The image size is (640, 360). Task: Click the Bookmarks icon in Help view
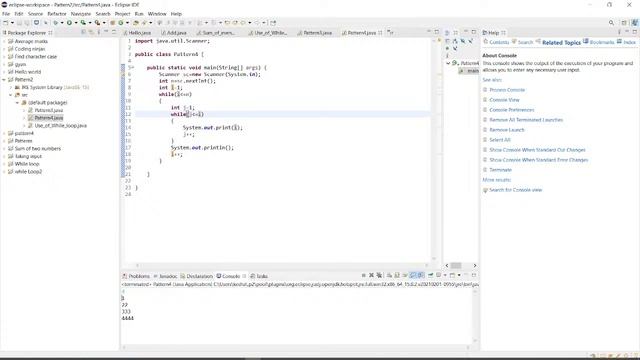click(586, 42)
